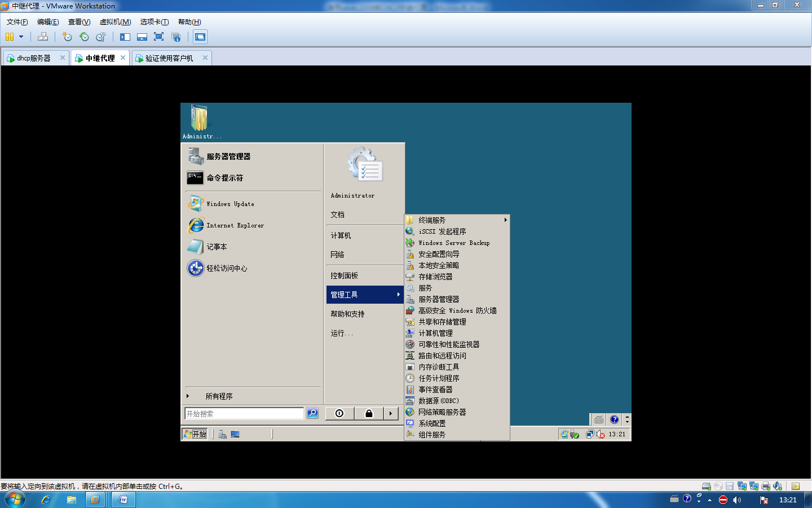Click the host Windows 7 Start orb

[x=15, y=500]
